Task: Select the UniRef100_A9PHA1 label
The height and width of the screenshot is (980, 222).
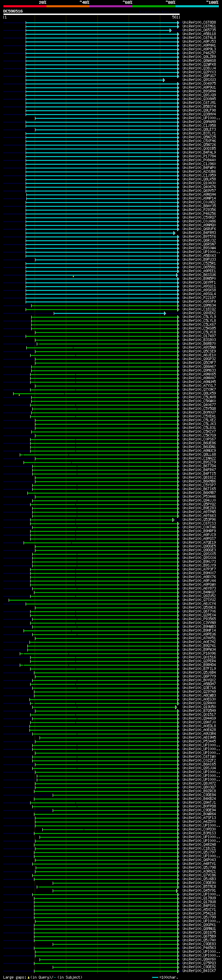Action: (199, 45)
